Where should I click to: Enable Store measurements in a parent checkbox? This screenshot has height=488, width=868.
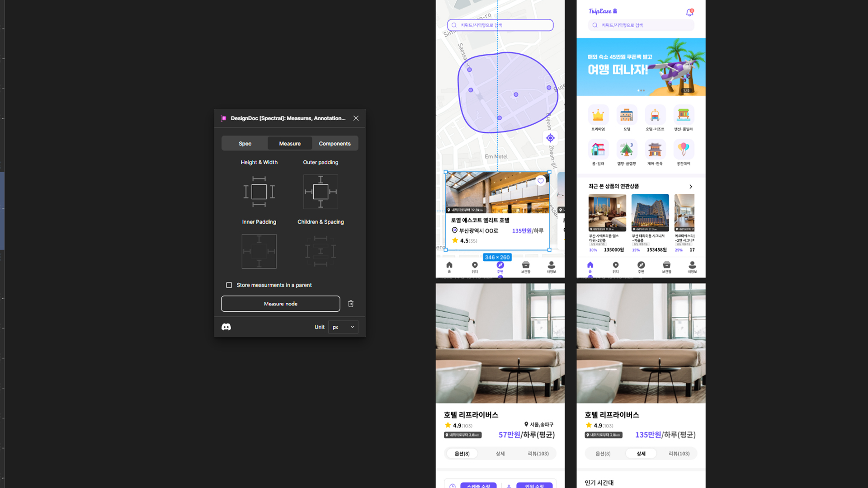[x=229, y=285]
